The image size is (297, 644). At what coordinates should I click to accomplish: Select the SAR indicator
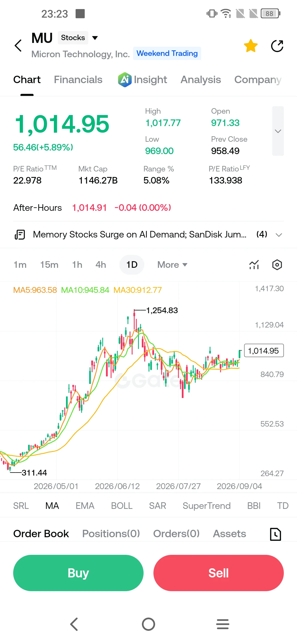click(x=158, y=506)
